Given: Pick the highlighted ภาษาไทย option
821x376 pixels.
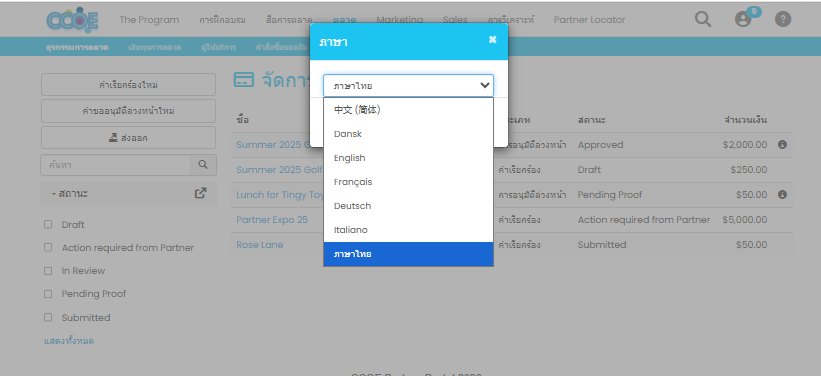Looking at the screenshot, I should pyautogui.click(x=408, y=254).
